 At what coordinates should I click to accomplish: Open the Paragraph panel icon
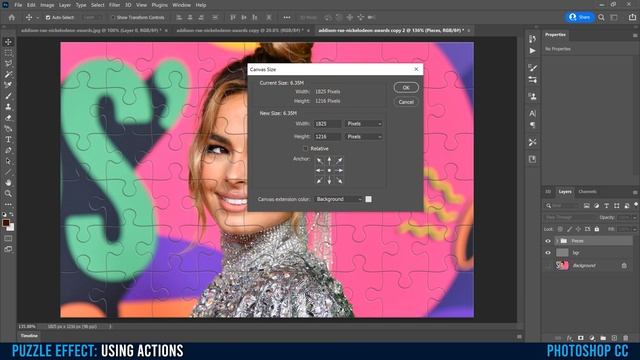point(532,125)
